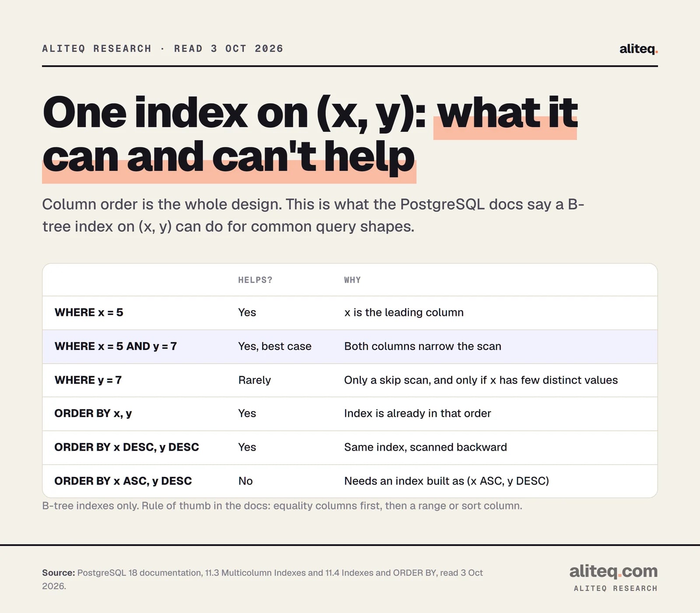700x613 pixels.
Task: Click 'x is the leading column' explanation
Action: click(x=404, y=312)
